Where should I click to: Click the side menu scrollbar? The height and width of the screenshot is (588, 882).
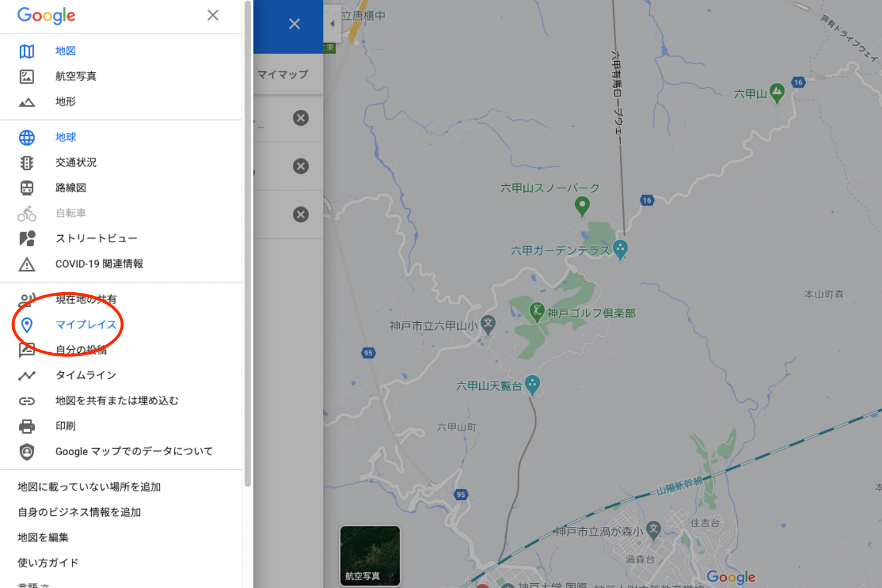[x=248, y=243]
